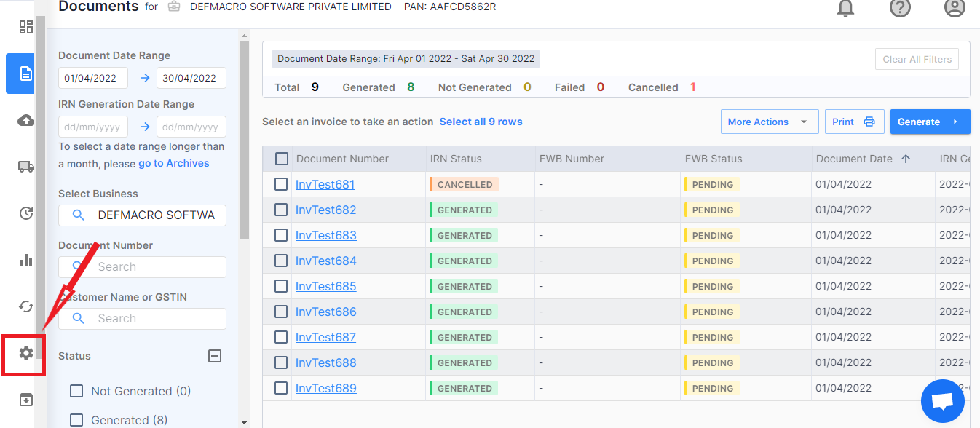The height and width of the screenshot is (428, 980).
Task: Tick the checkbox for InvTest683 row
Action: click(281, 235)
